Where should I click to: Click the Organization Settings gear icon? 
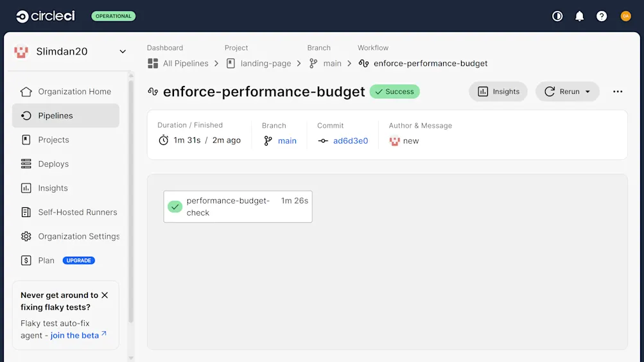26,236
